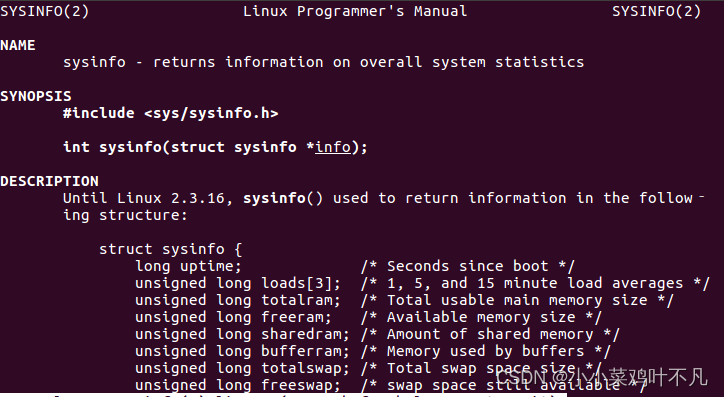Click the 'unsigned long loads[3];' field
Image resolution: width=724 pixels, height=397 pixels.
pyautogui.click(x=238, y=283)
